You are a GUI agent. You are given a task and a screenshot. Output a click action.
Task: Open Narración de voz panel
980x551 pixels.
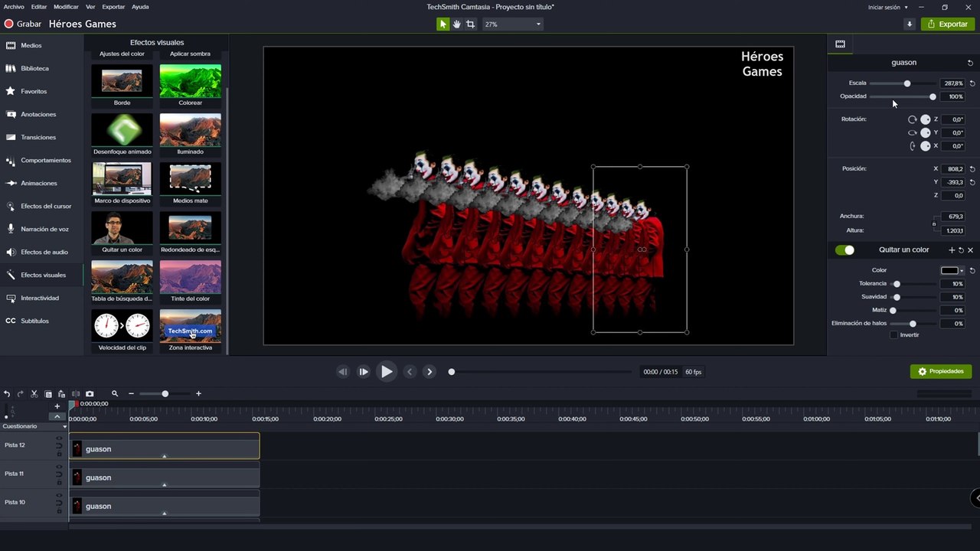(41, 229)
